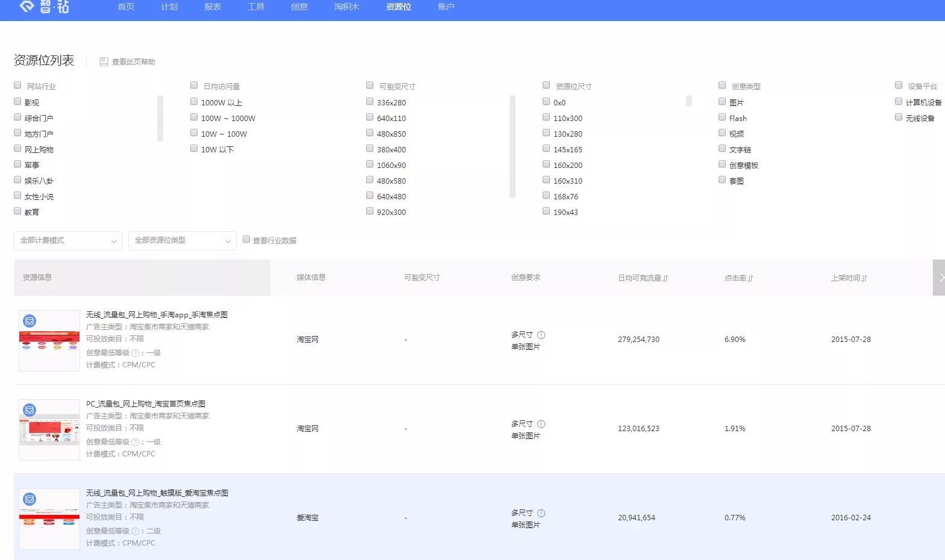945x560 pixels.
Task: Open PC_流量包_网上购物_淘宝首页焦点图 title
Action: click(146, 404)
